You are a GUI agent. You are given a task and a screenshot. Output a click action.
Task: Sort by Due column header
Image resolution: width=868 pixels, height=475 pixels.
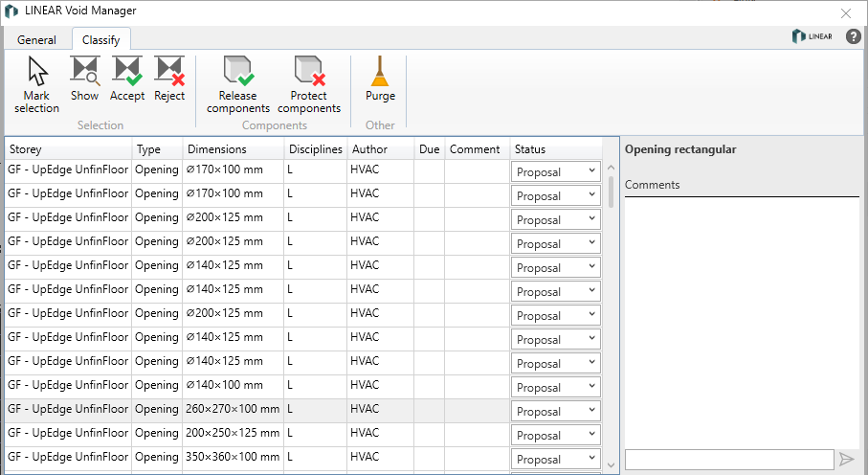(429, 149)
